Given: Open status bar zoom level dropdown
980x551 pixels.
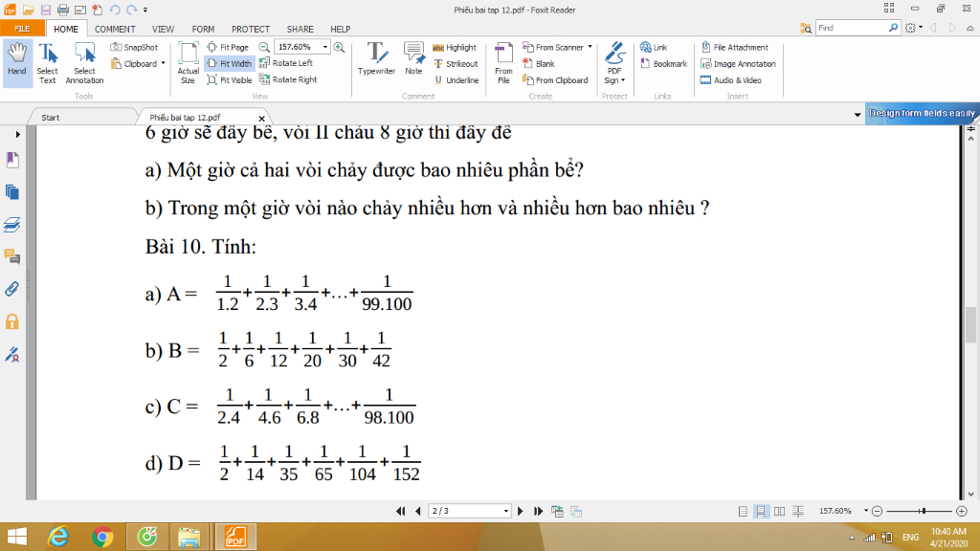Looking at the screenshot, I should click(x=865, y=511).
